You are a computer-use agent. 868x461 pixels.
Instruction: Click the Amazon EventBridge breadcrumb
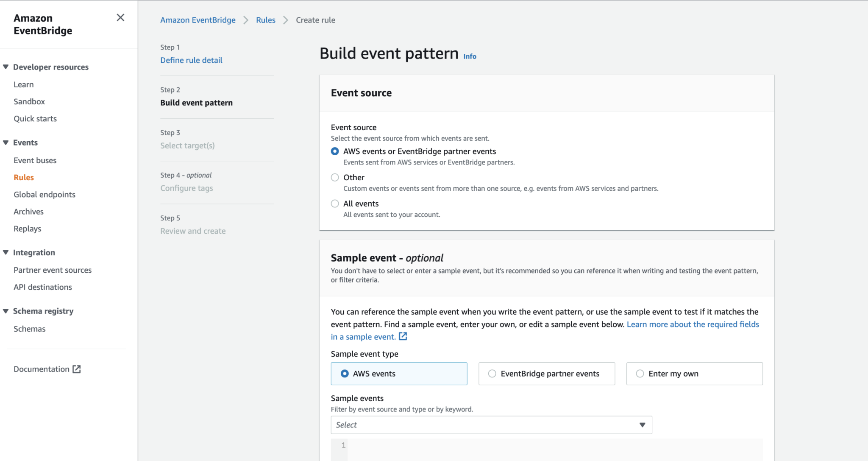click(x=198, y=20)
